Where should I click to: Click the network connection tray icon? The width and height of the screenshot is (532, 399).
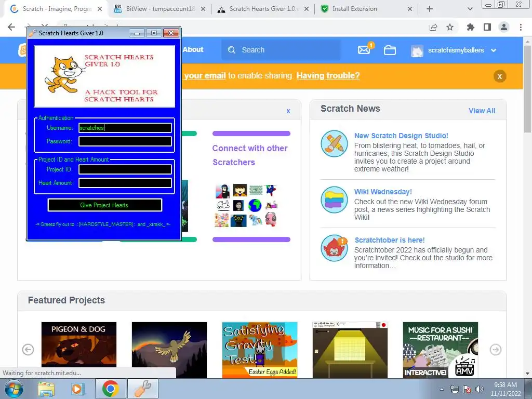454,389
